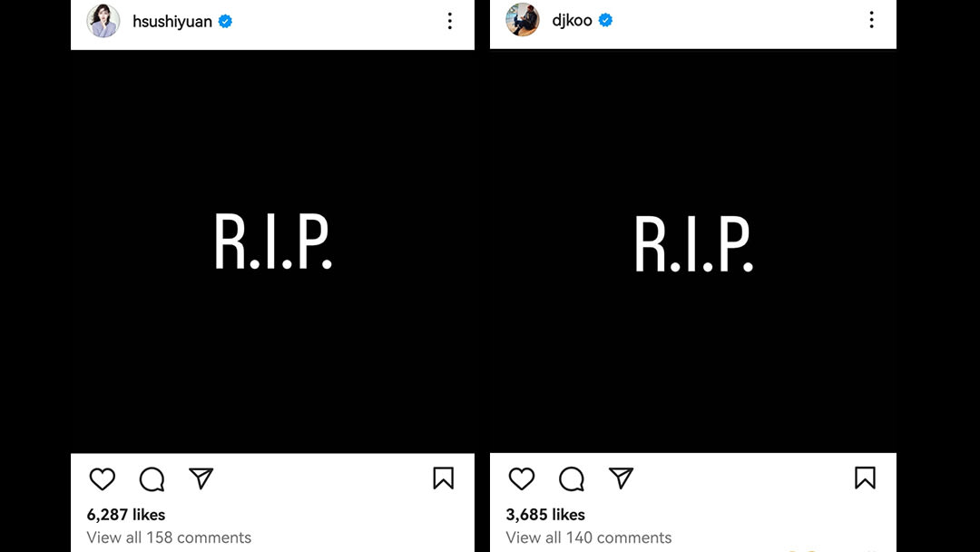Open the three-dot menu on hsushiyuan's post
The width and height of the screenshot is (980, 552).
(x=449, y=21)
